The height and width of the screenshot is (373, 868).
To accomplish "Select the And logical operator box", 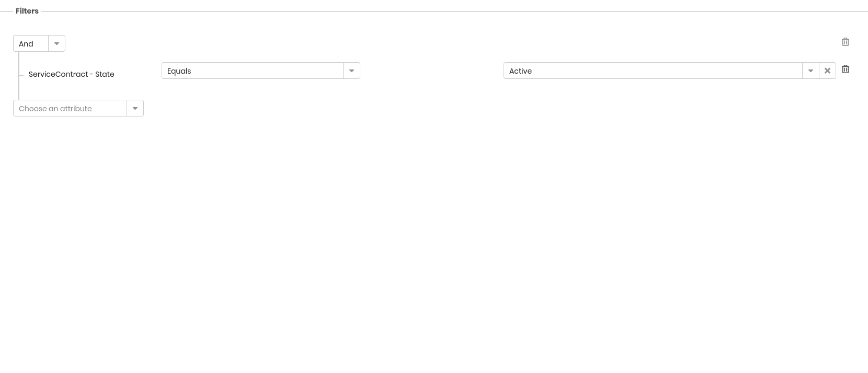I will pos(31,43).
